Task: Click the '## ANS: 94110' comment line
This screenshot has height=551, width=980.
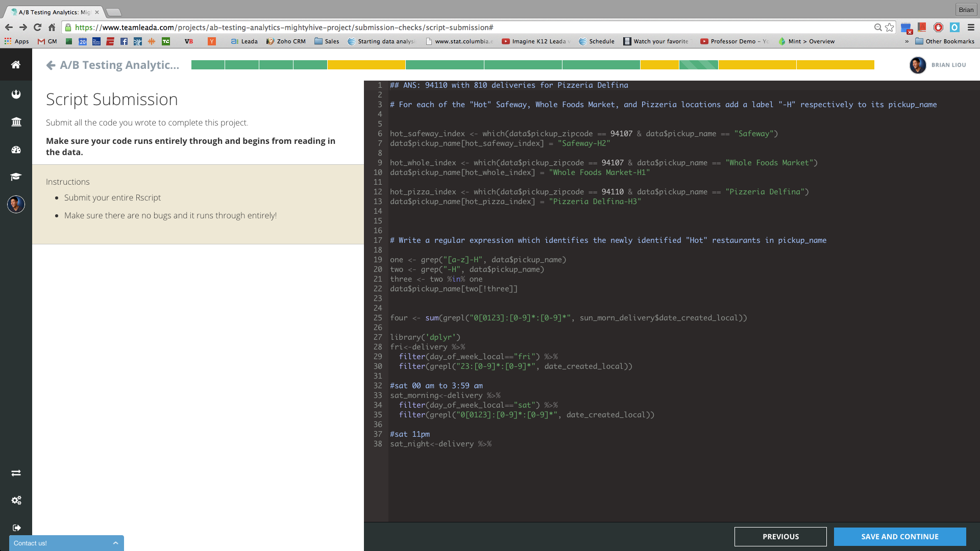Action: (509, 85)
